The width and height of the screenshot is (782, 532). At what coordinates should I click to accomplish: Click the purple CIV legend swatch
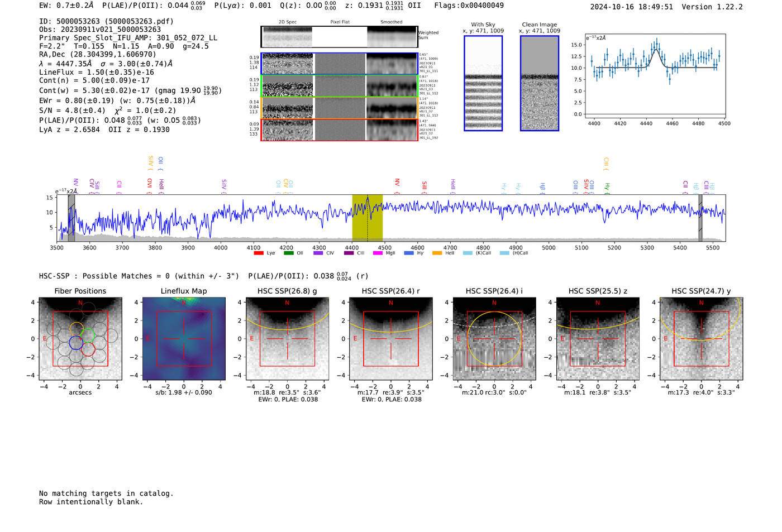pos(318,253)
